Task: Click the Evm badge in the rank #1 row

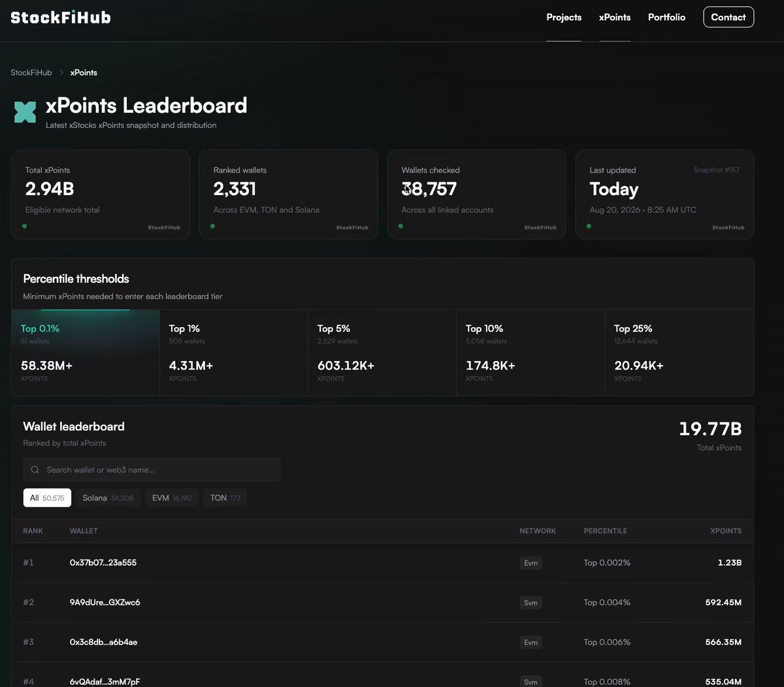Action: (x=531, y=563)
